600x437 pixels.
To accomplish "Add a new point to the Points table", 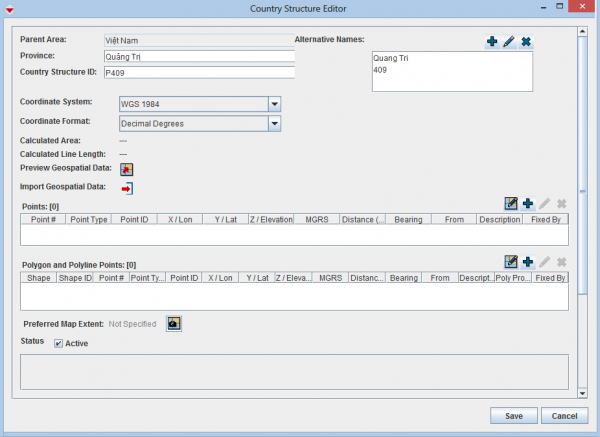I will tap(528, 204).
